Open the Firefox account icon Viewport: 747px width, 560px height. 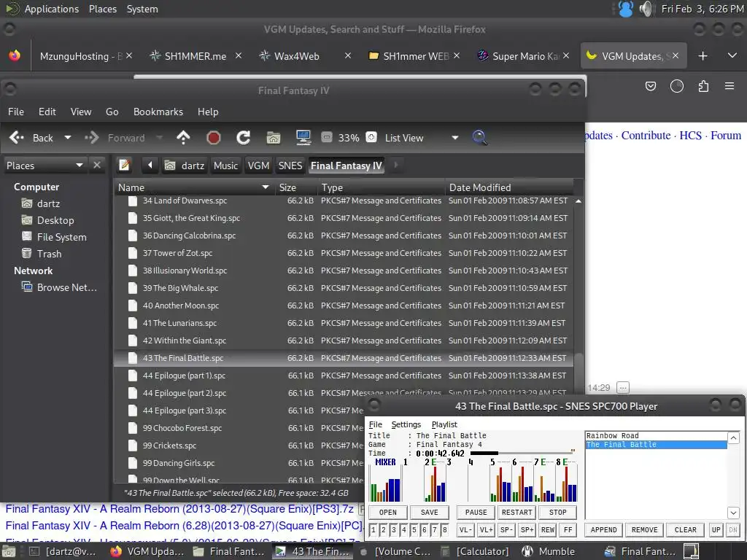click(x=676, y=86)
